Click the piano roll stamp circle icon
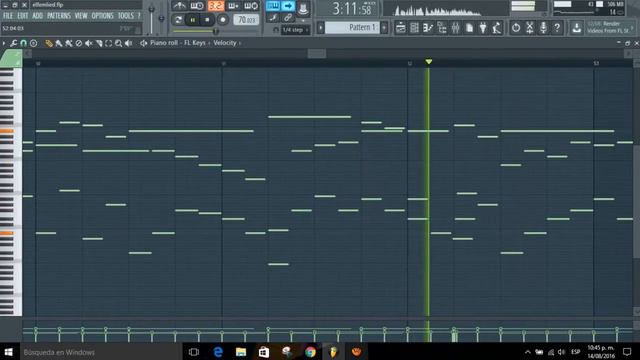 click(33, 43)
